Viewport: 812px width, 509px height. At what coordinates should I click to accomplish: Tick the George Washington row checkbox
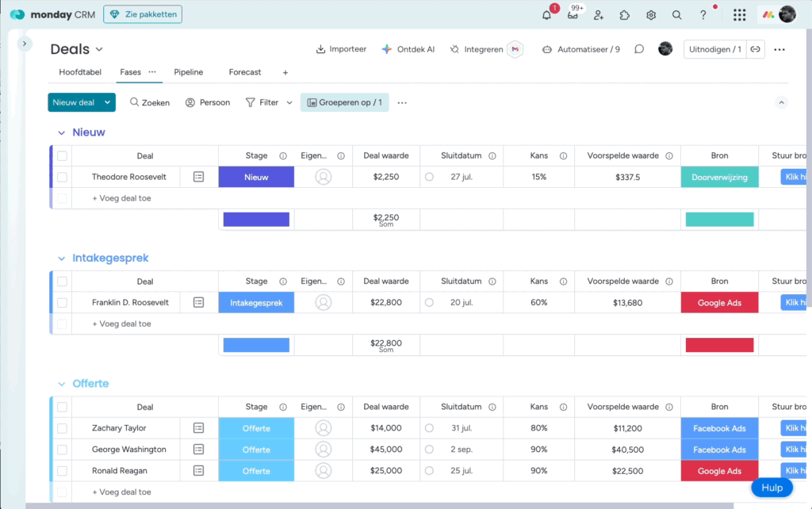pos(62,450)
